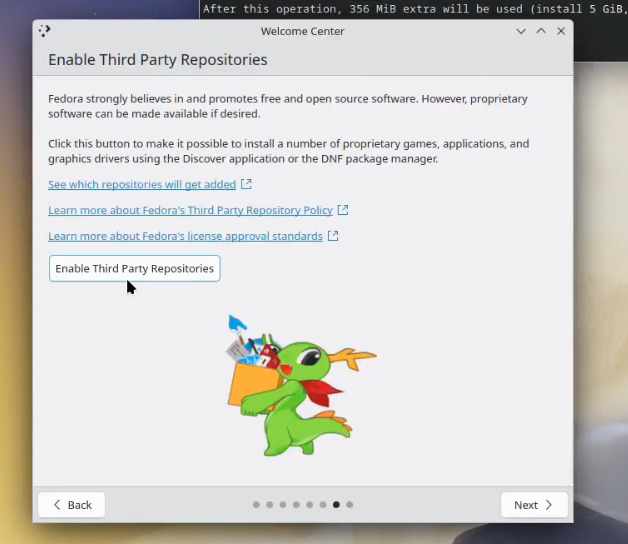Minimize the Welcome Center window
628x544 pixels.
521,31
